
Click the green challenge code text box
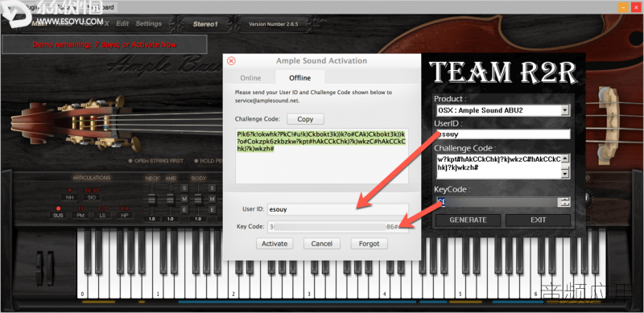[x=321, y=155]
